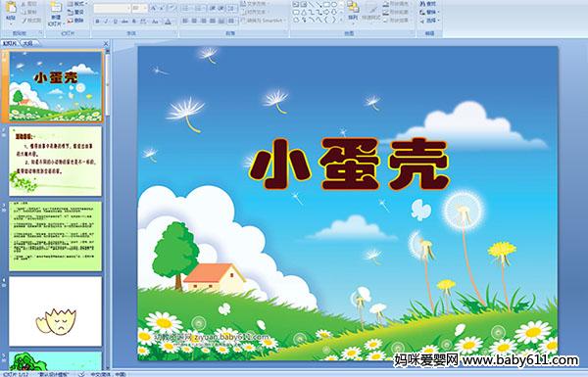Open the font name dropdown
Image resolution: width=588 pixels, height=377 pixels.
tap(127, 8)
